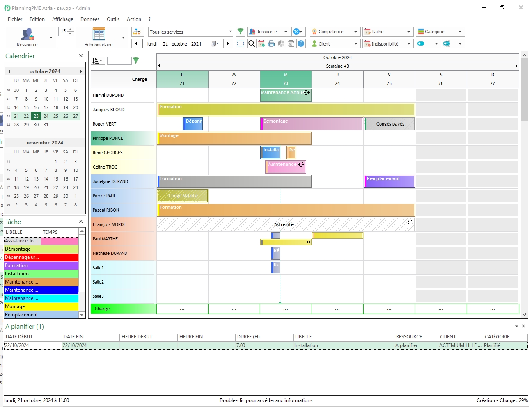Open the search tool via the magnifier icon

[252, 43]
